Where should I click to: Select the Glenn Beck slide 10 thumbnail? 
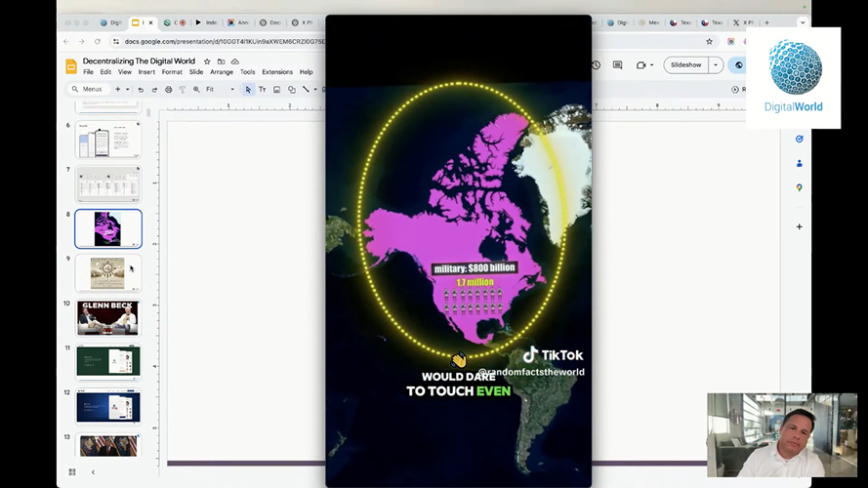click(x=108, y=318)
